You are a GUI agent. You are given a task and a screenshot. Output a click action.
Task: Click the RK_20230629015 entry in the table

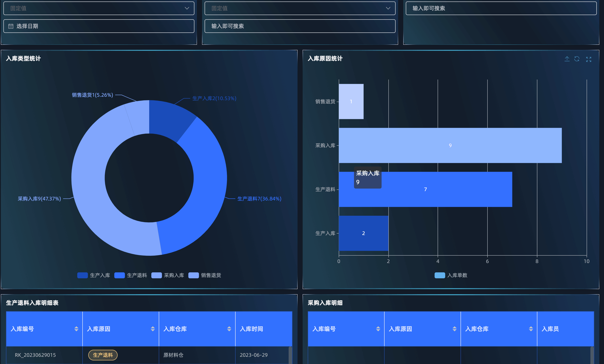pos(35,355)
